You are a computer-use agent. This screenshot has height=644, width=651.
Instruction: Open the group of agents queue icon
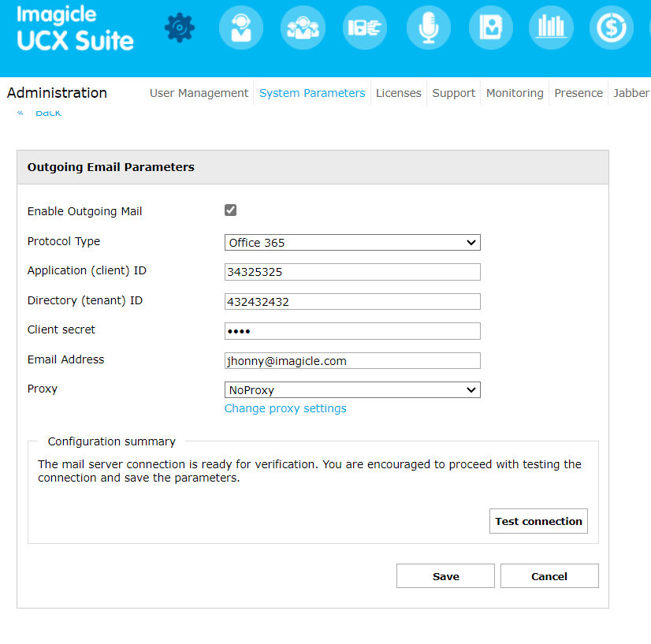coord(303,28)
